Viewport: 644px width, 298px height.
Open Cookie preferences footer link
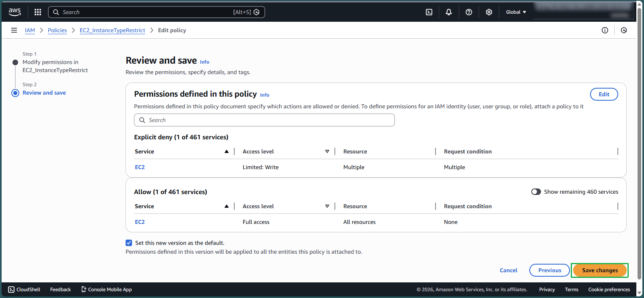(x=609, y=290)
